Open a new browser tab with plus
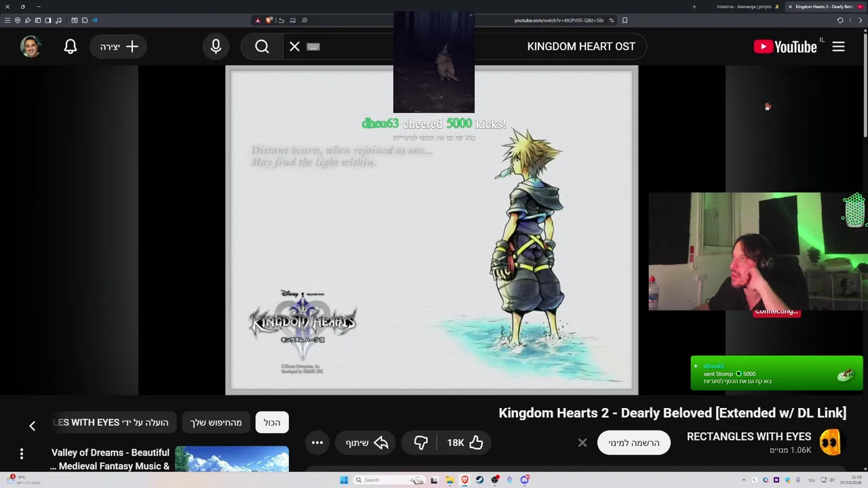 pos(694,7)
